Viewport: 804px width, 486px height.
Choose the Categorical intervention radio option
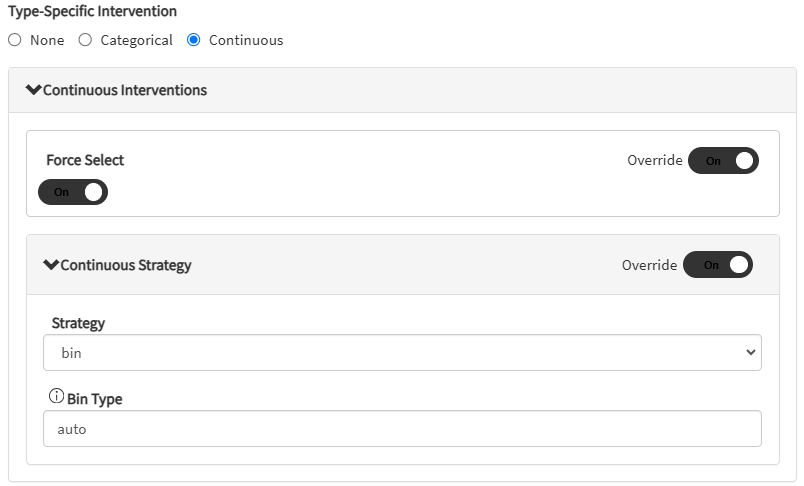85,40
